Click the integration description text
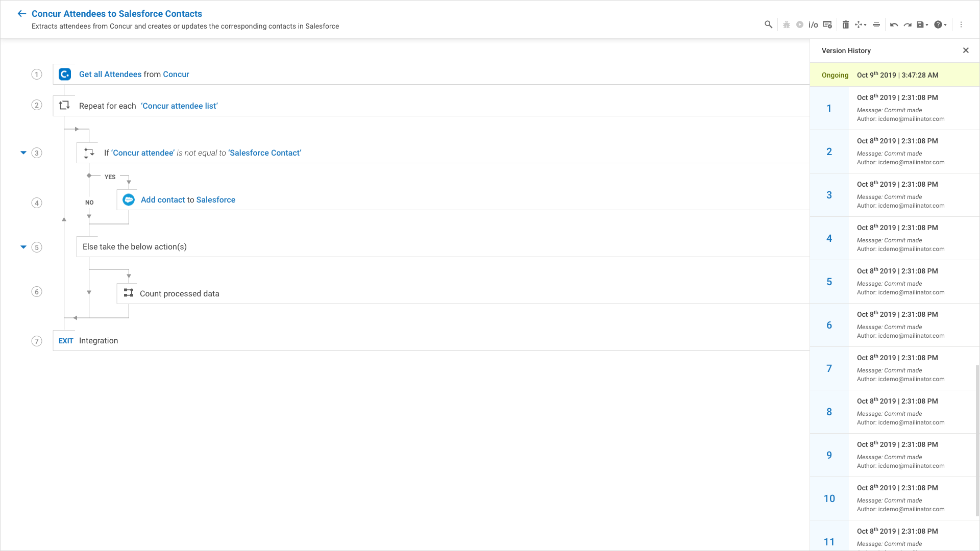Image resolution: width=980 pixels, height=551 pixels. coord(185,26)
